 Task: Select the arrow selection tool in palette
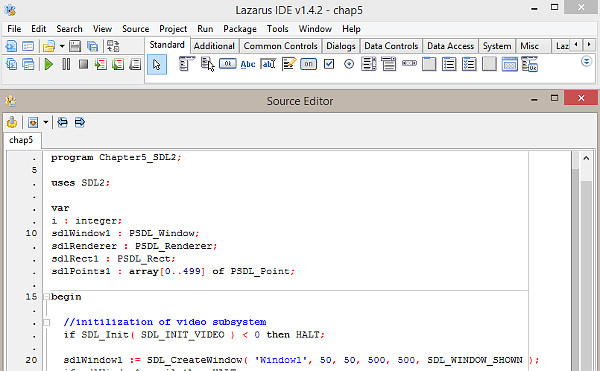click(x=157, y=64)
